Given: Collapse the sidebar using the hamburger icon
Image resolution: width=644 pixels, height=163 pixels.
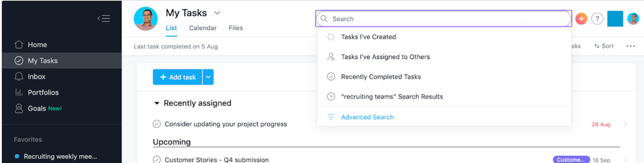Looking at the screenshot, I should pyautogui.click(x=104, y=18).
